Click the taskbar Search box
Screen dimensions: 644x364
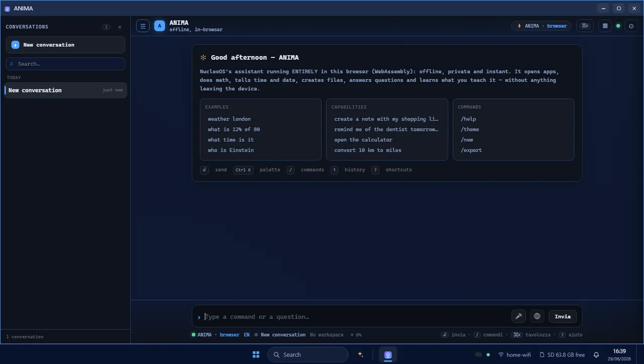pyautogui.click(x=308, y=354)
